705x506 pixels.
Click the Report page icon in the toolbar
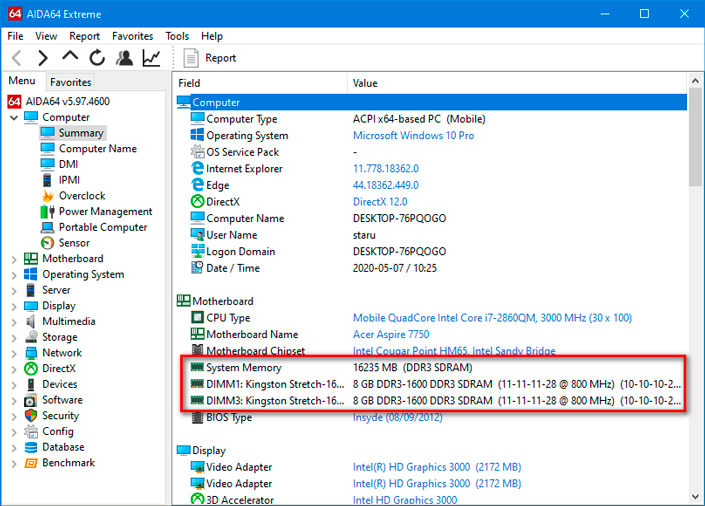191,58
